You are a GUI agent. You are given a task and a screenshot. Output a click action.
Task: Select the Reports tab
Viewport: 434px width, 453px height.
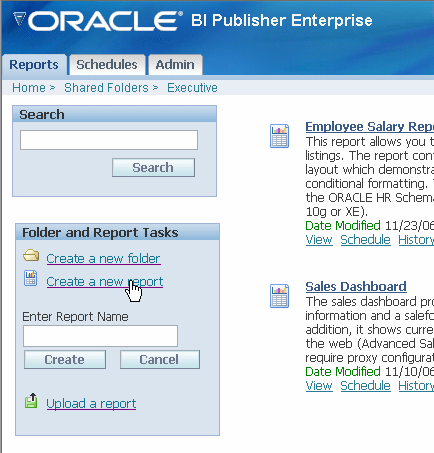[34, 65]
